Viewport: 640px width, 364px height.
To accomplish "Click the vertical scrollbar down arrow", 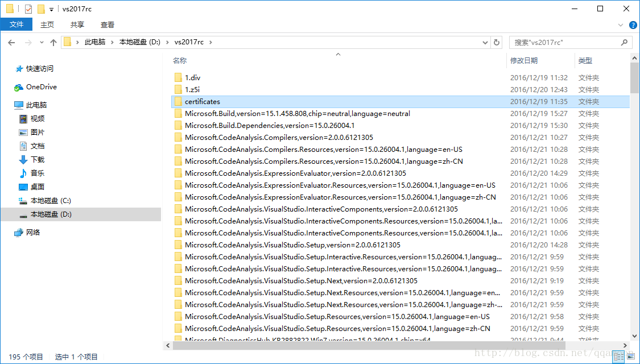I will [634, 336].
